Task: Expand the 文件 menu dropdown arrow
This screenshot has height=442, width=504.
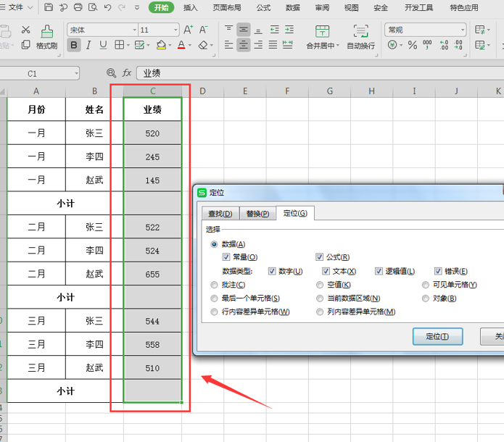Action: click(30, 7)
